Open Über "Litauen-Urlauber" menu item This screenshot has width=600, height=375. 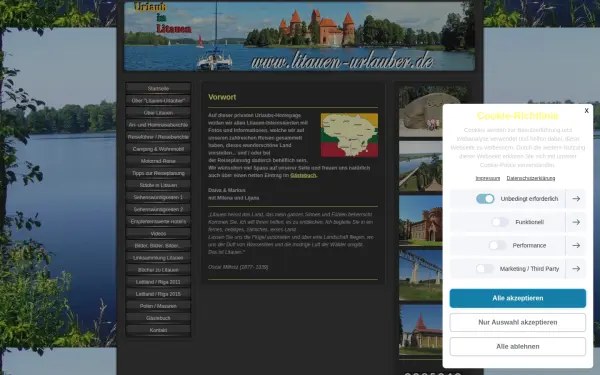(x=158, y=101)
